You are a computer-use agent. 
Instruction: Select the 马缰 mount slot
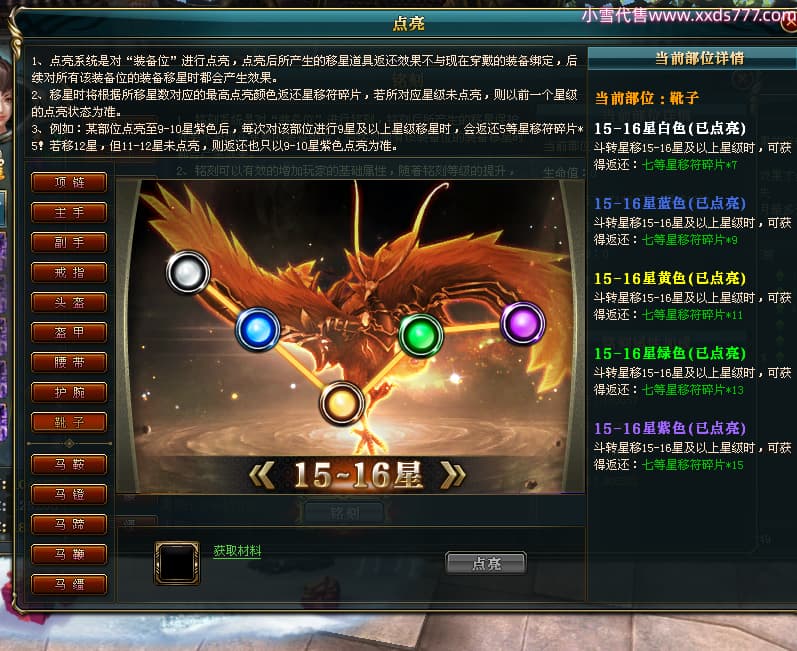[x=69, y=584]
